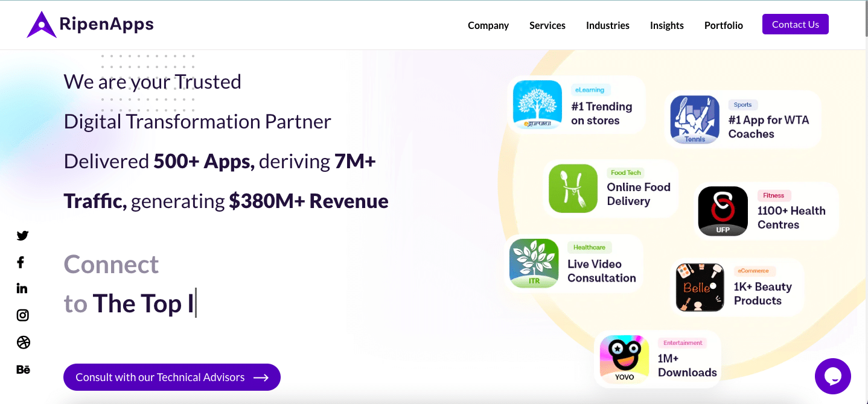Open the Insights menu
The width and height of the screenshot is (868, 404).
click(667, 25)
